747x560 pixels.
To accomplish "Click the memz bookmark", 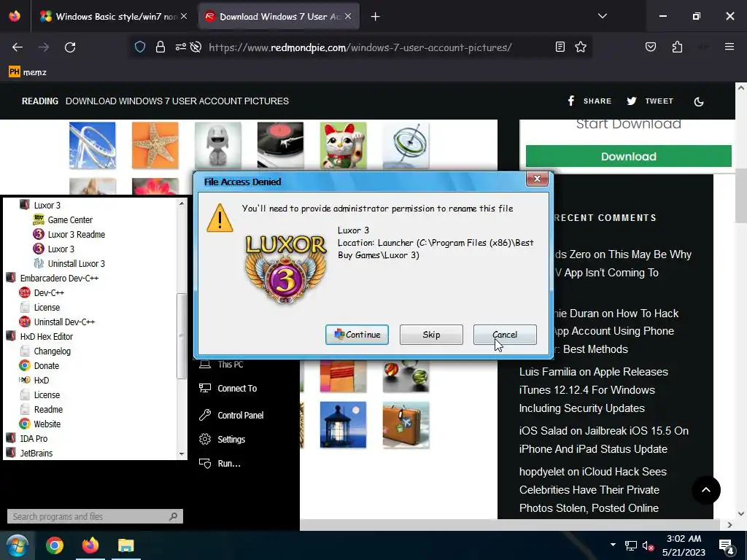I will click(28, 72).
